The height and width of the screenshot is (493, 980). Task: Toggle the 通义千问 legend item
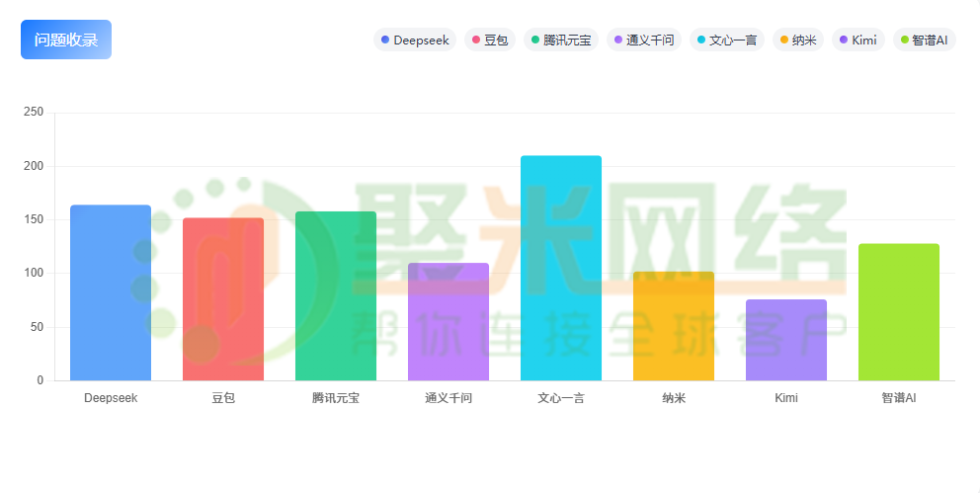[644, 40]
